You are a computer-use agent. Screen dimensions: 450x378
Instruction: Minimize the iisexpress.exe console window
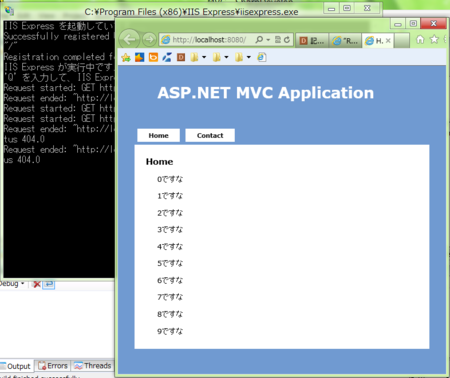[x=331, y=8]
